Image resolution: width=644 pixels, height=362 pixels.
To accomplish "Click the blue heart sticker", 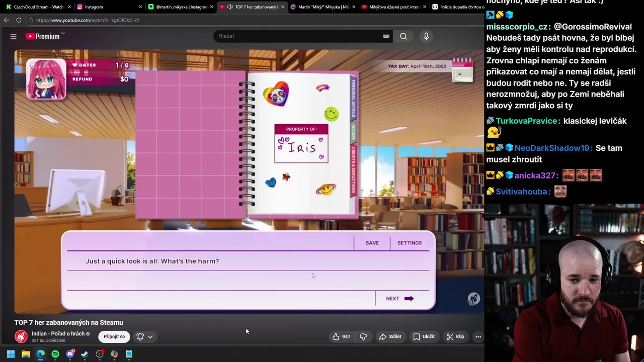I will (271, 183).
